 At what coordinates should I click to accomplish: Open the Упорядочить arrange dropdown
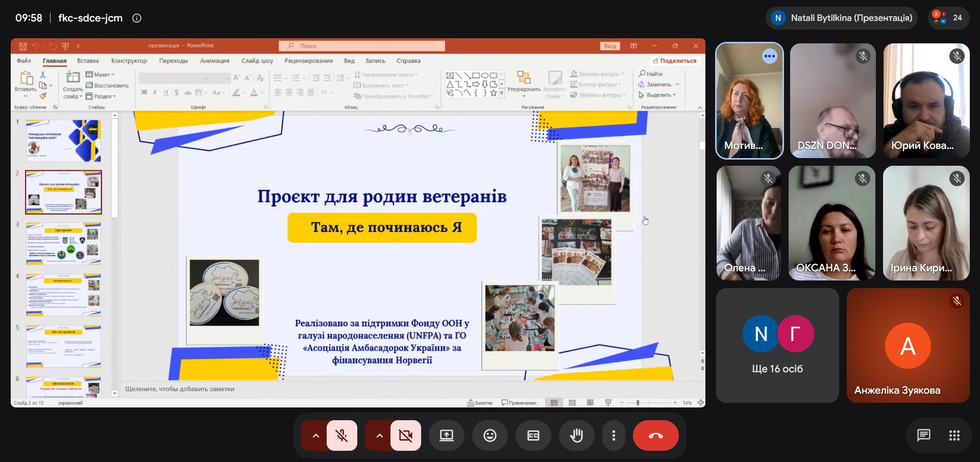point(524,84)
